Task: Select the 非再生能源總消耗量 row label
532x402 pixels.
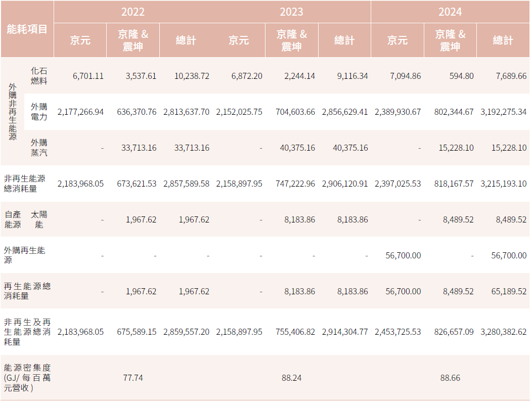Action: pyautogui.click(x=25, y=184)
